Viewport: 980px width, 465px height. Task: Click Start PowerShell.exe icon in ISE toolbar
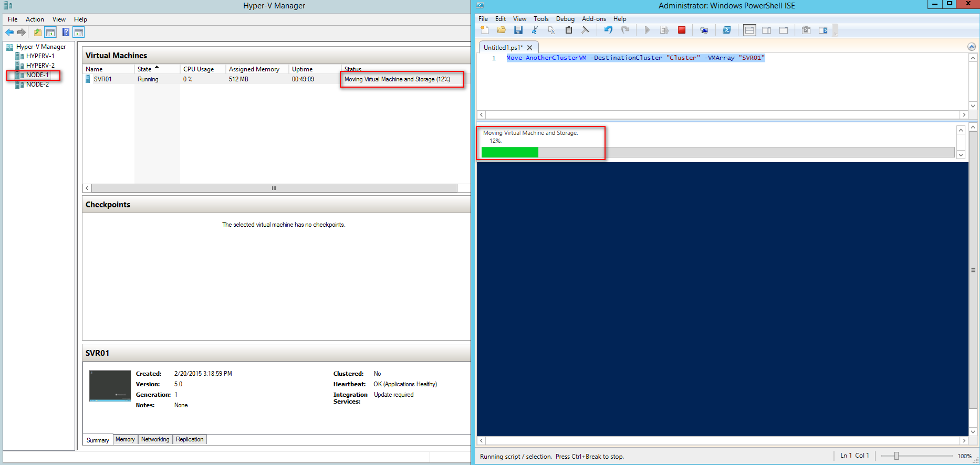727,30
